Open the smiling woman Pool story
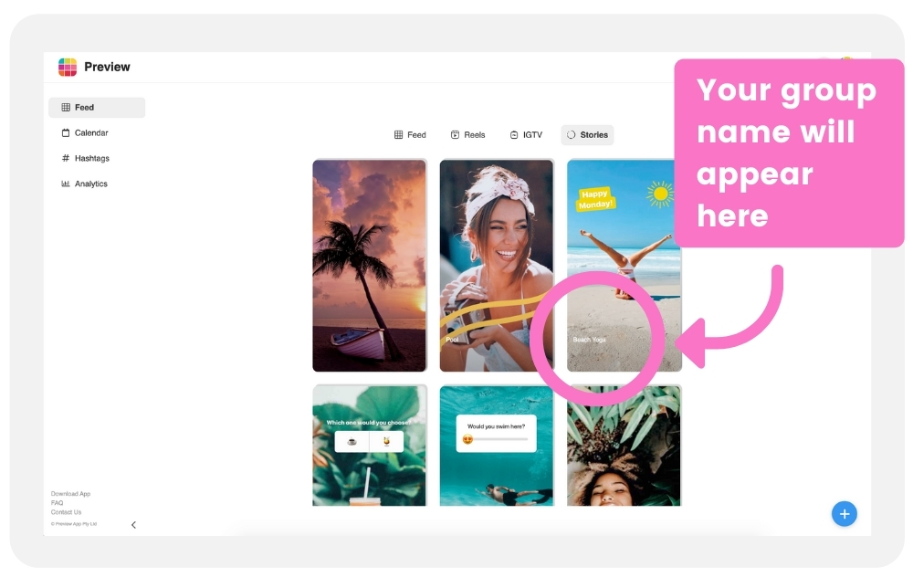 (x=496, y=266)
